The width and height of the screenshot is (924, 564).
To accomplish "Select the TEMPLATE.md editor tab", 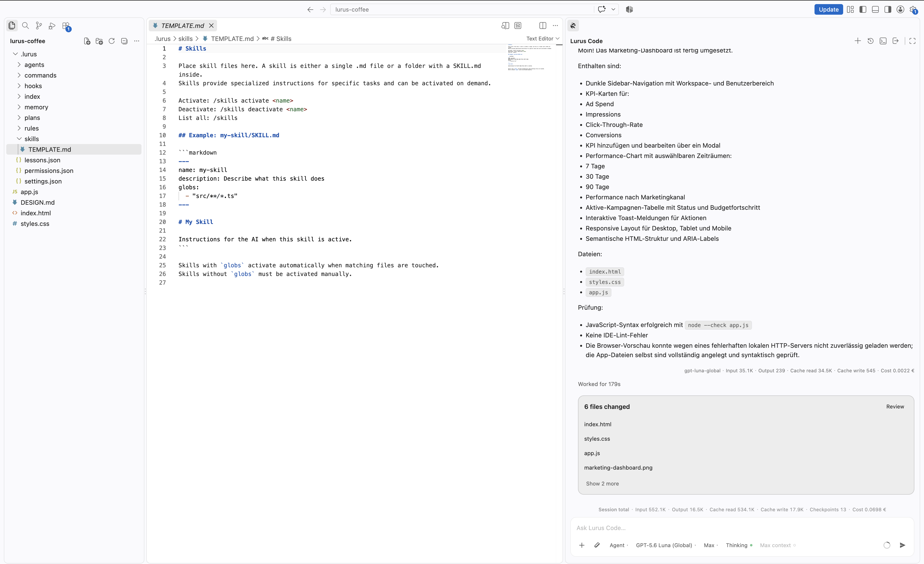I will click(183, 26).
